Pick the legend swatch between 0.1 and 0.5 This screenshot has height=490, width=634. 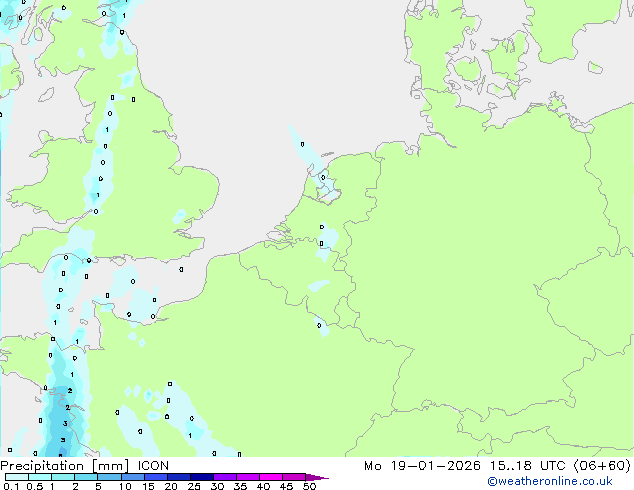pyautogui.click(x=17, y=477)
